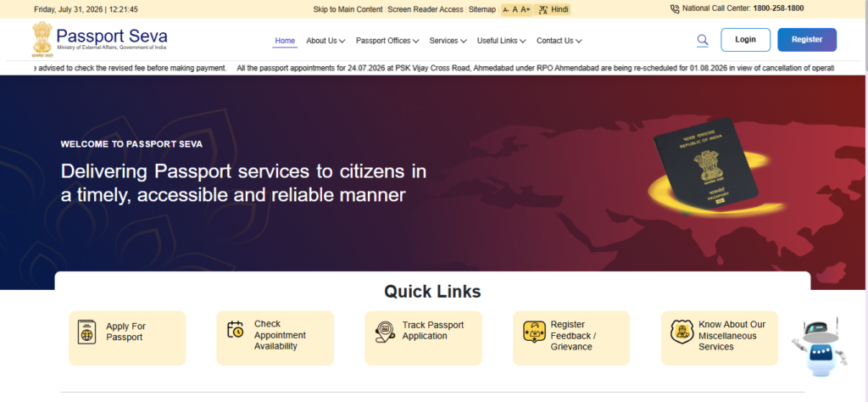The image size is (868, 402).
Task: Click the scrolling Ahmedabad reschedule notice
Action: (x=535, y=68)
